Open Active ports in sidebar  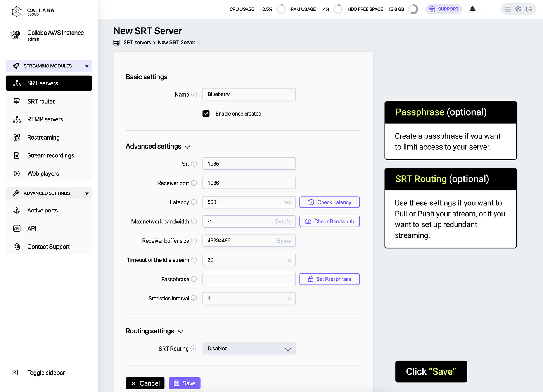pyautogui.click(x=49, y=211)
